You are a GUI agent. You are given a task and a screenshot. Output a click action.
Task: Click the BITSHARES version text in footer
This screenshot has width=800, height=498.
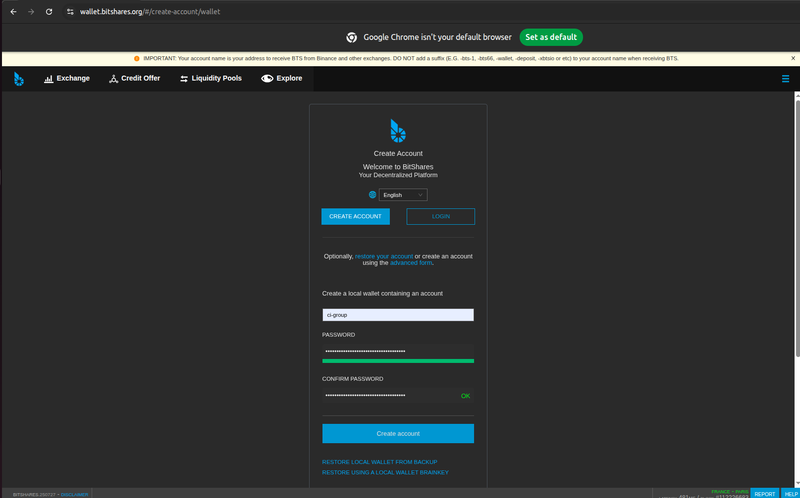pyautogui.click(x=35, y=494)
